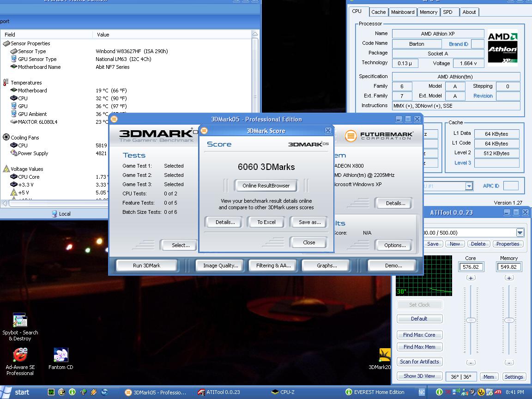Screen dimensions: 532x399
Task: Open processor selection dropdown in CPU-Z
Action: click(469, 186)
